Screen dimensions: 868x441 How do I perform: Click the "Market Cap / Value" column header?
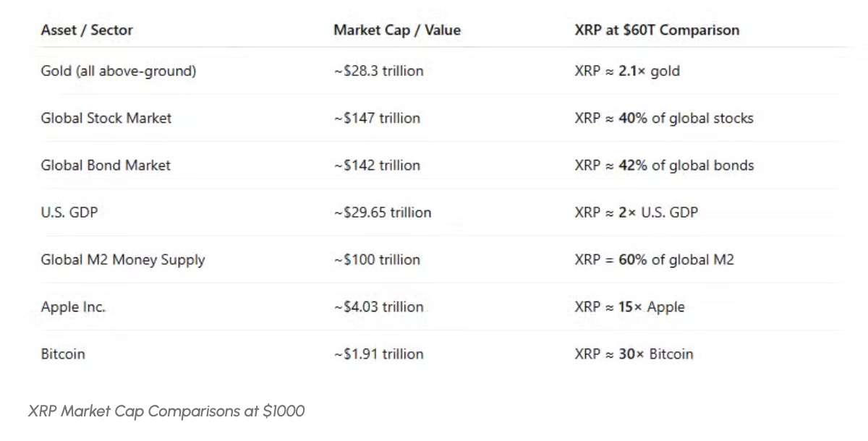click(x=396, y=30)
